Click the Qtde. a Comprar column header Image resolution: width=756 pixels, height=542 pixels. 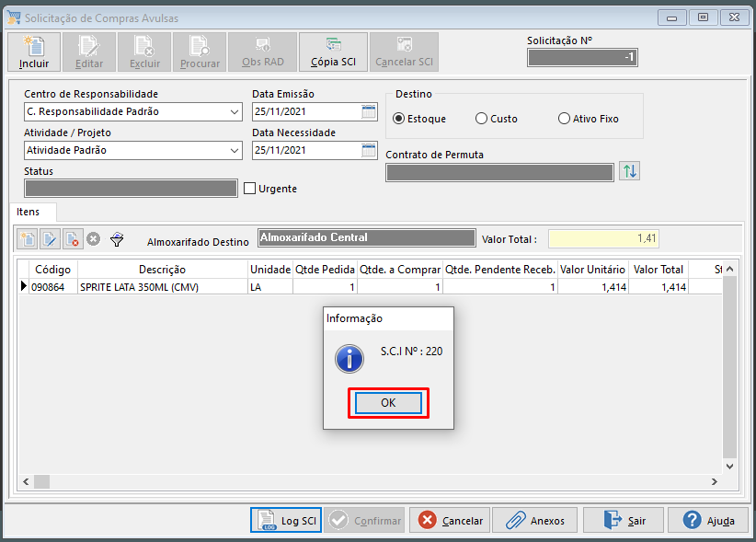pyautogui.click(x=400, y=270)
